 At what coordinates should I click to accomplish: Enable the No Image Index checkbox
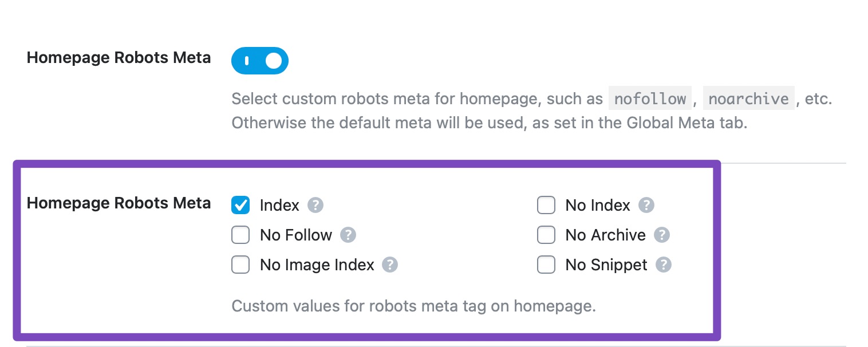tap(240, 265)
